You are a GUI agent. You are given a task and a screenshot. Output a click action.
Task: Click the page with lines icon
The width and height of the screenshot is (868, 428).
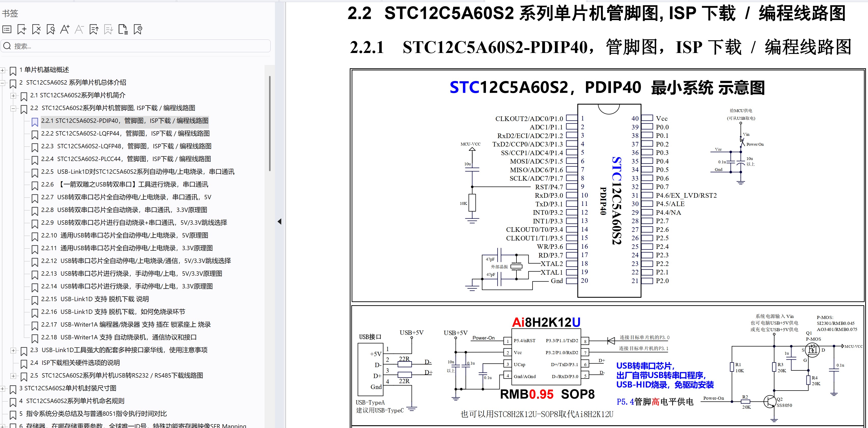pos(123,30)
